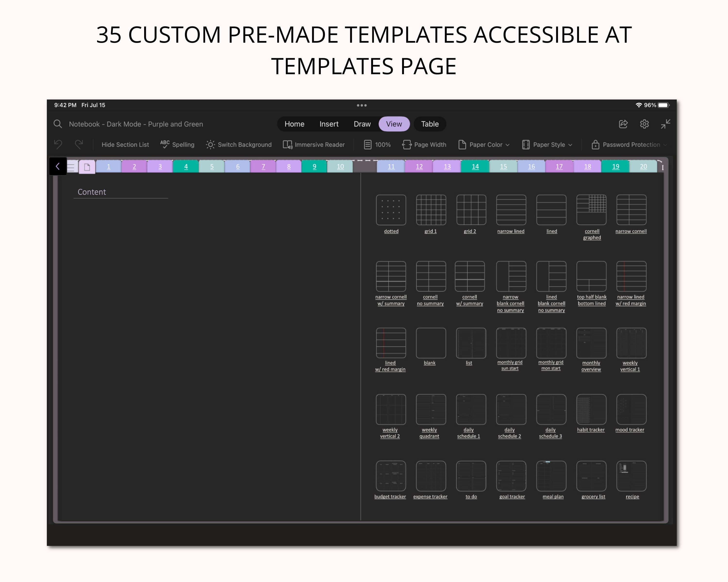The width and height of the screenshot is (728, 582).
Task: Enable Page Width view
Action: [424, 144]
